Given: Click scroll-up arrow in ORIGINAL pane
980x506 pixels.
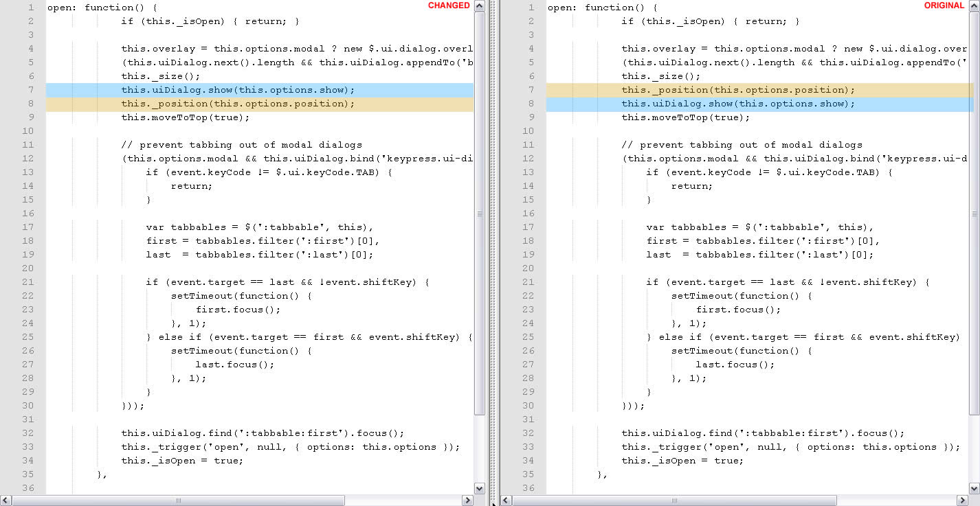Looking at the screenshot, I should 975,6.
